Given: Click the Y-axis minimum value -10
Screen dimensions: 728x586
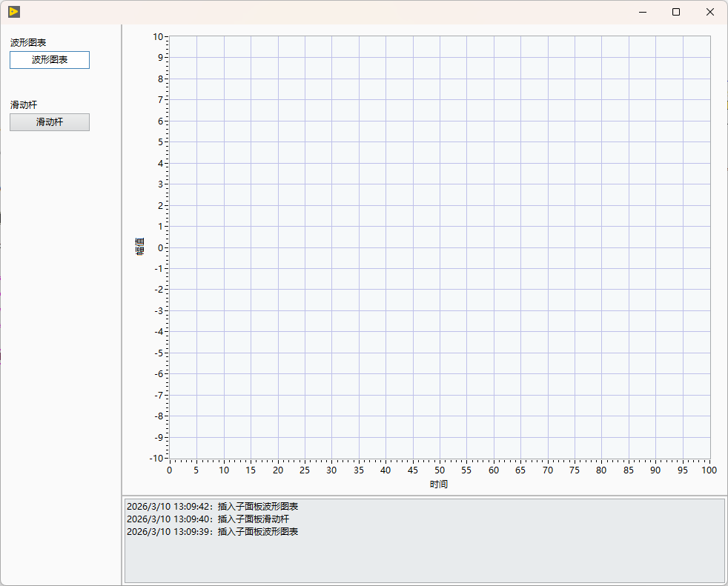Looking at the screenshot, I should point(156,458).
